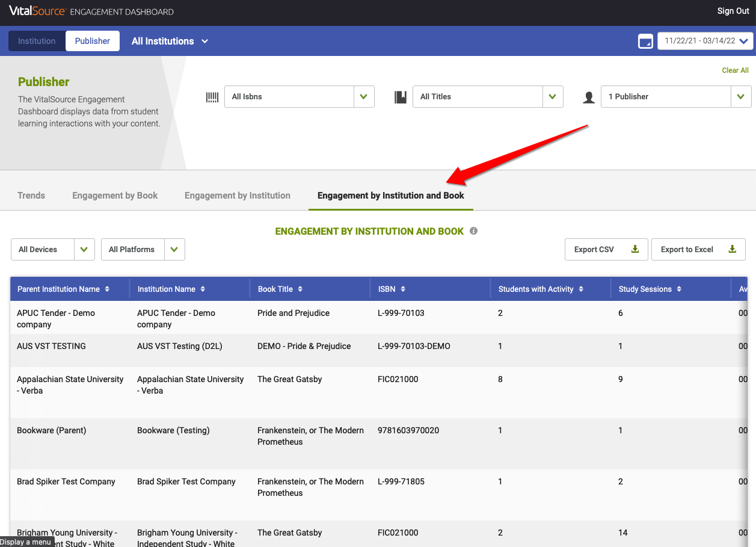The height and width of the screenshot is (547, 756).
Task: Sort by Parent Institution Name column arrows
Action: [x=107, y=289]
